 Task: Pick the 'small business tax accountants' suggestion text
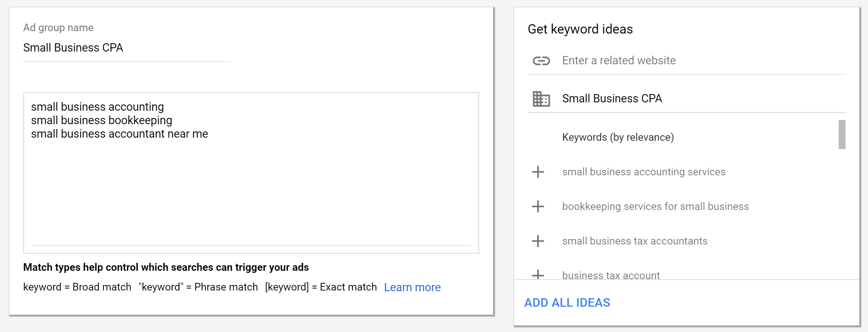tap(634, 241)
